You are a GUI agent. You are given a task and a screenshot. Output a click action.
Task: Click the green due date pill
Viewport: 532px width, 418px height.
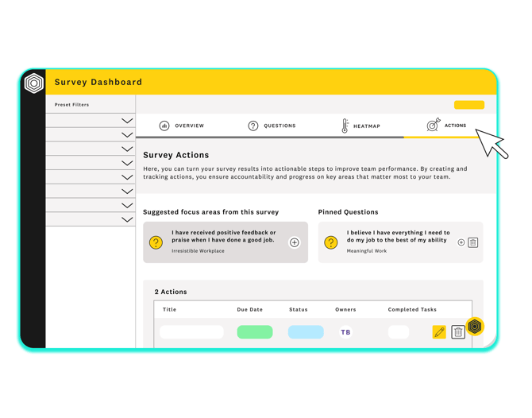[255, 332]
